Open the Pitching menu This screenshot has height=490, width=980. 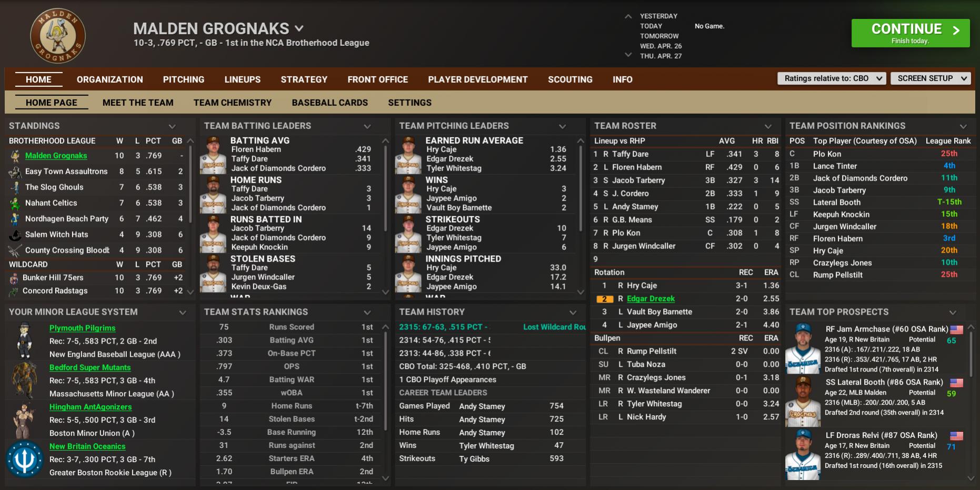[183, 79]
